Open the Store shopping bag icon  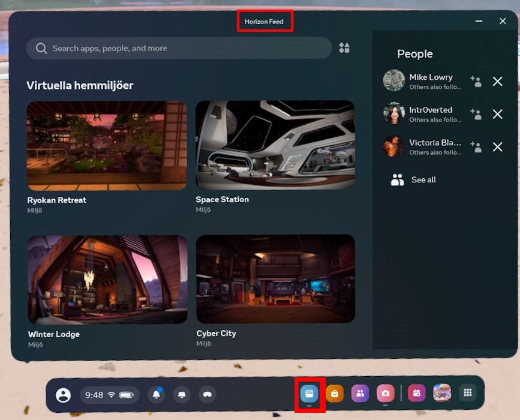pyautogui.click(x=334, y=394)
